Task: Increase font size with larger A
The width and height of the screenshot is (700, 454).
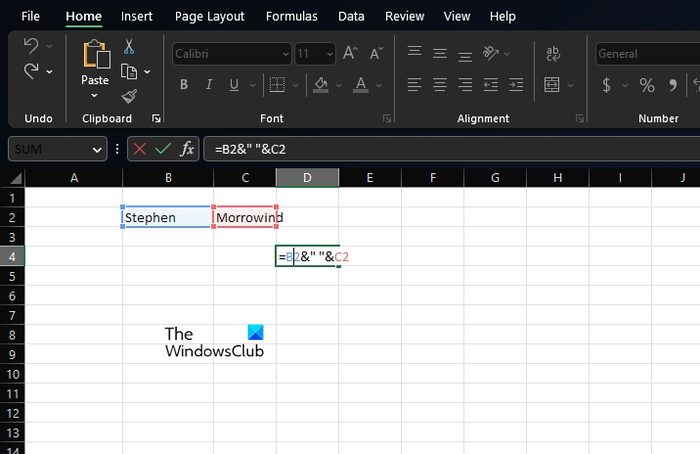Action: (350, 54)
